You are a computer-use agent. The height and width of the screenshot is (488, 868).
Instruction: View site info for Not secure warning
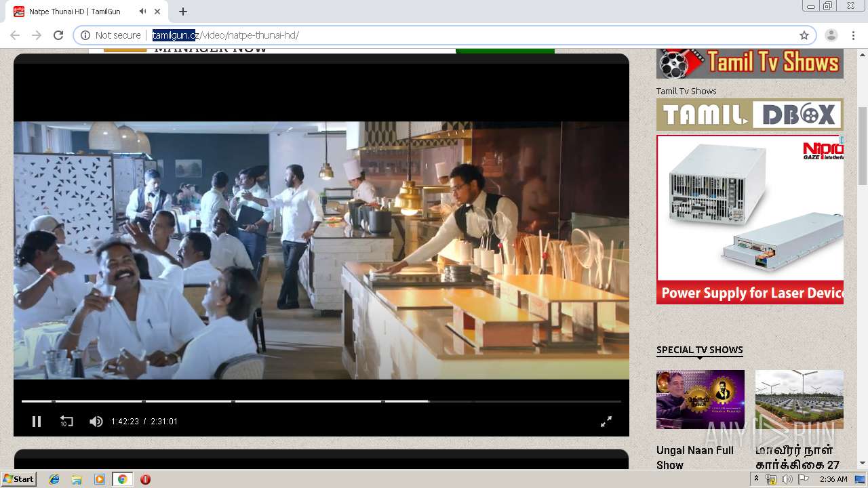tap(111, 35)
